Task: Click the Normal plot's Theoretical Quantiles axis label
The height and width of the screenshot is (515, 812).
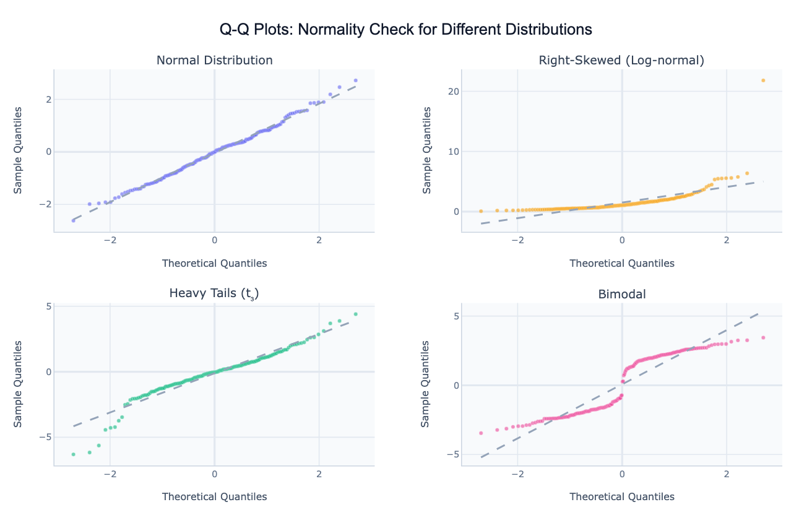Action: [x=214, y=263]
